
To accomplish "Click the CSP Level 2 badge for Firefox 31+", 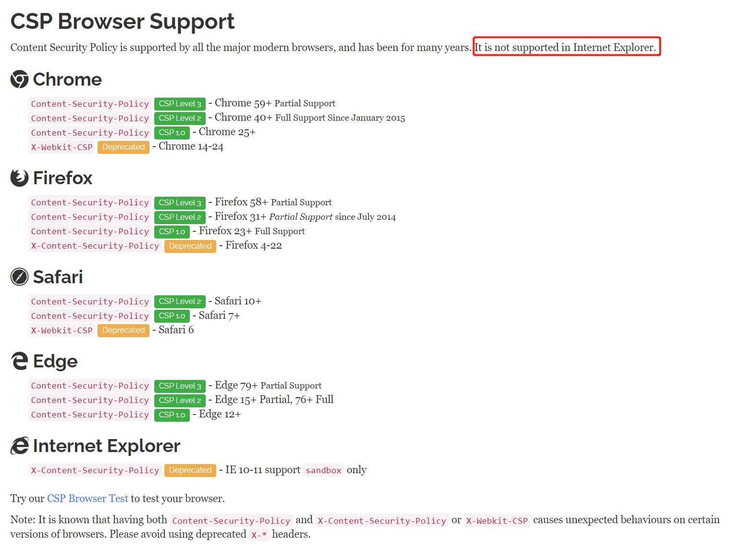I will point(180,217).
